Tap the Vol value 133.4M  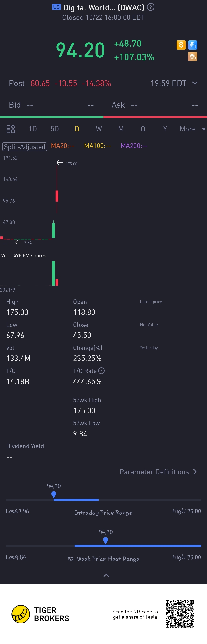[18, 359]
